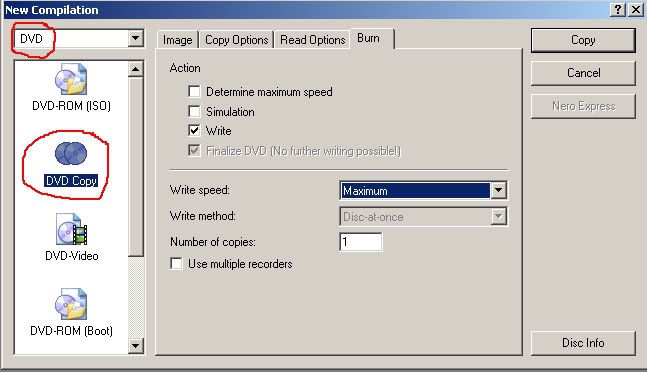Click the Maximum write speed value
The height and width of the screenshot is (372, 647).
click(415, 191)
